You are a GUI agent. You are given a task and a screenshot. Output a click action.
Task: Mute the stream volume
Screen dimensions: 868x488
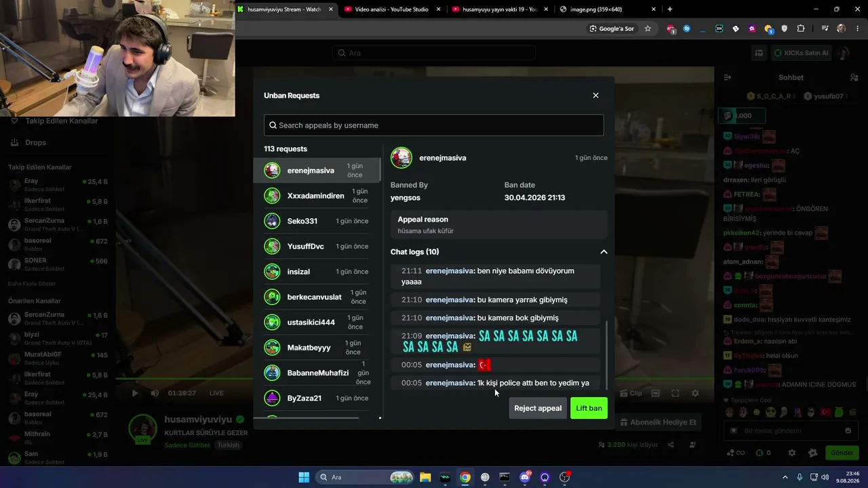coord(155,393)
